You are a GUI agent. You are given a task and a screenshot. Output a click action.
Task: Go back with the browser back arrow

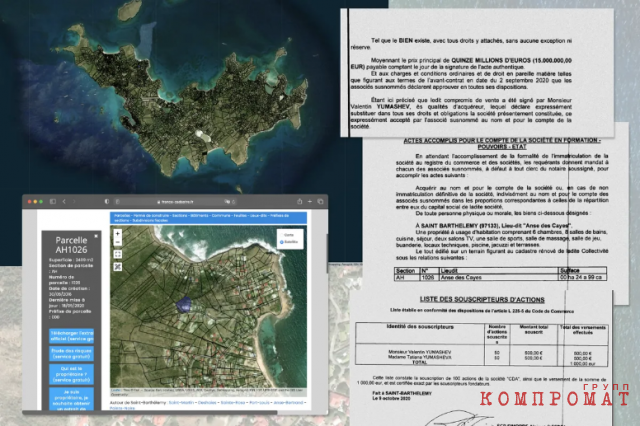point(64,202)
